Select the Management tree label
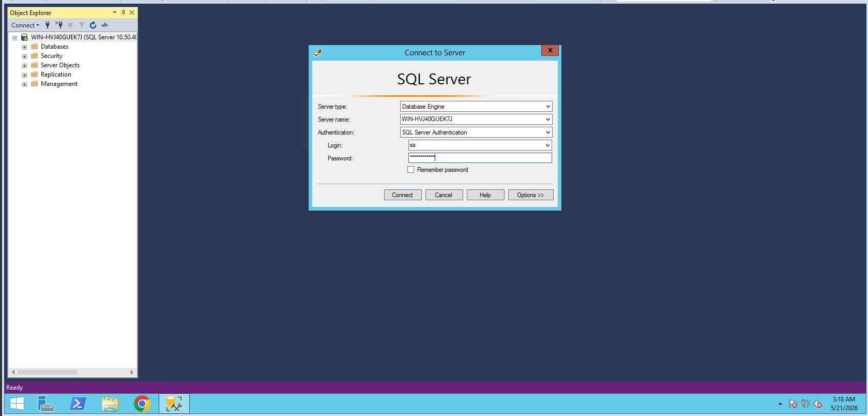This screenshot has width=868, height=416. pyautogui.click(x=59, y=84)
